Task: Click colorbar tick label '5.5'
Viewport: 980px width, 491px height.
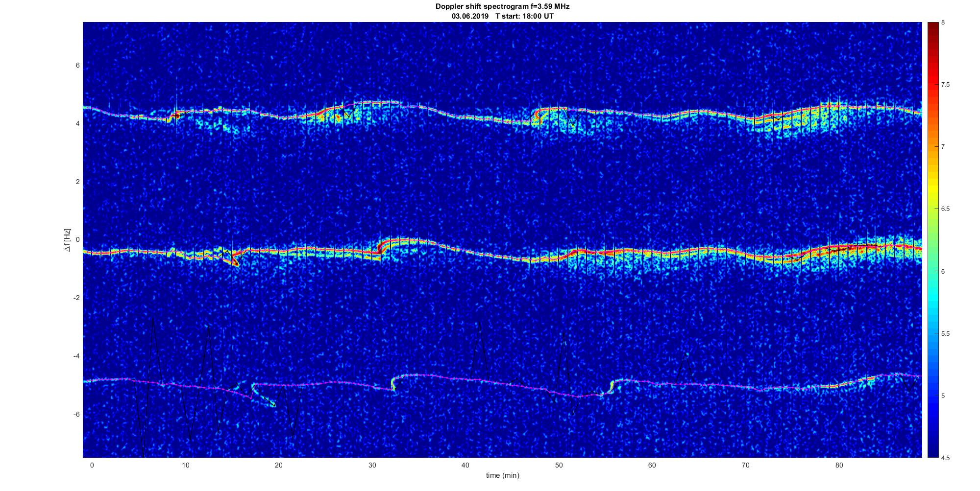Action: (x=945, y=333)
